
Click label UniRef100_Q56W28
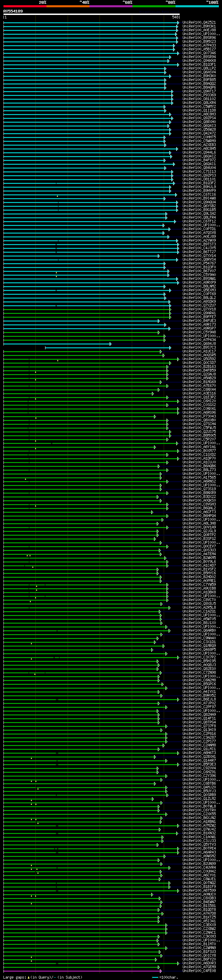pyautogui.click(x=199, y=129)
